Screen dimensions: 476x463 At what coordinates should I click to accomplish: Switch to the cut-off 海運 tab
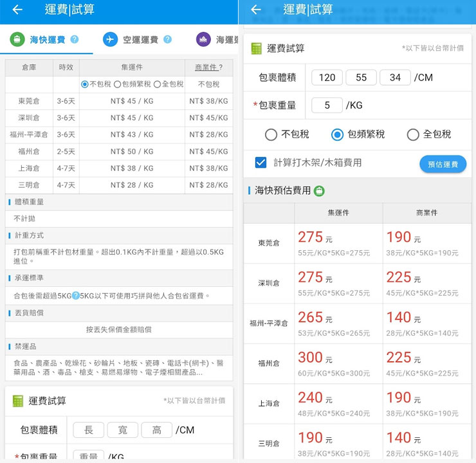[x=217, y=40]
